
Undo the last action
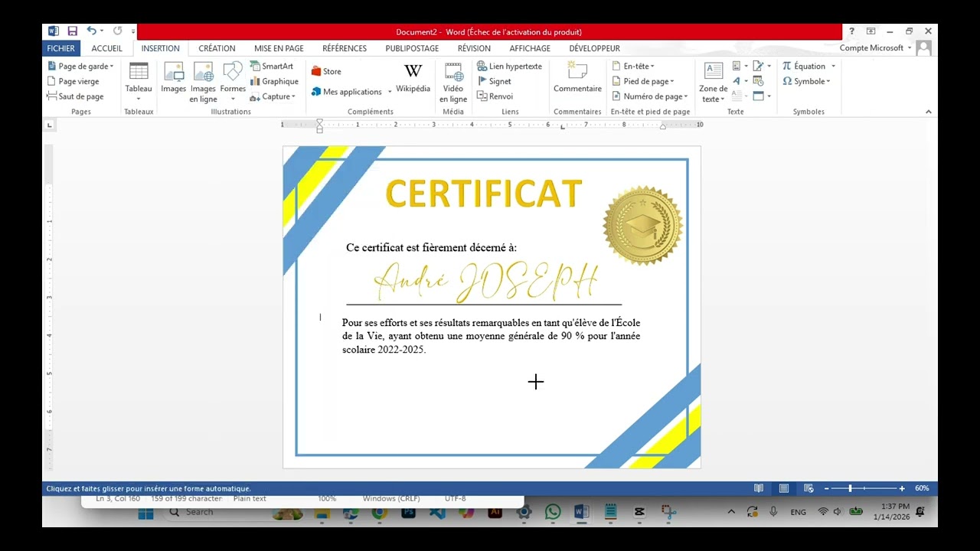tap(91, 31)
